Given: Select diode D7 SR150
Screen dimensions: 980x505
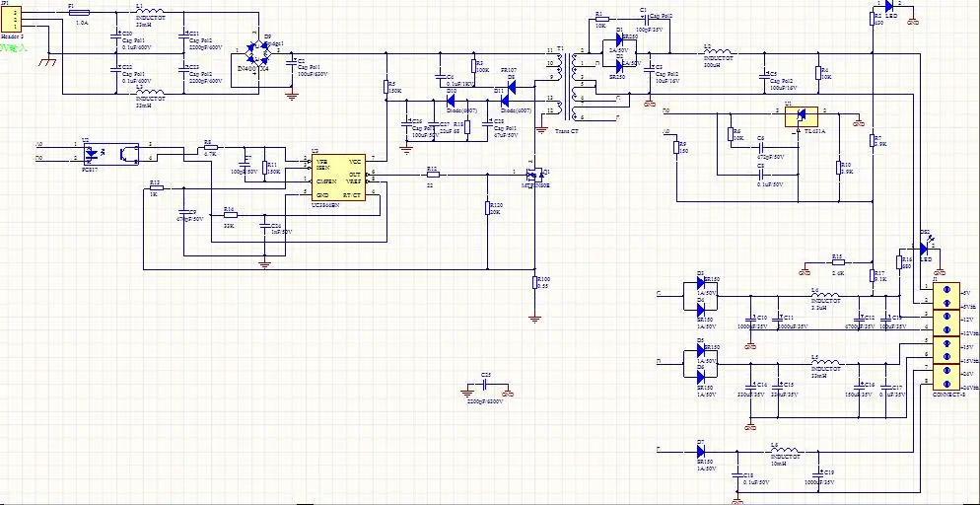Looking at the screenshot, I should click(x=700, y=452).
